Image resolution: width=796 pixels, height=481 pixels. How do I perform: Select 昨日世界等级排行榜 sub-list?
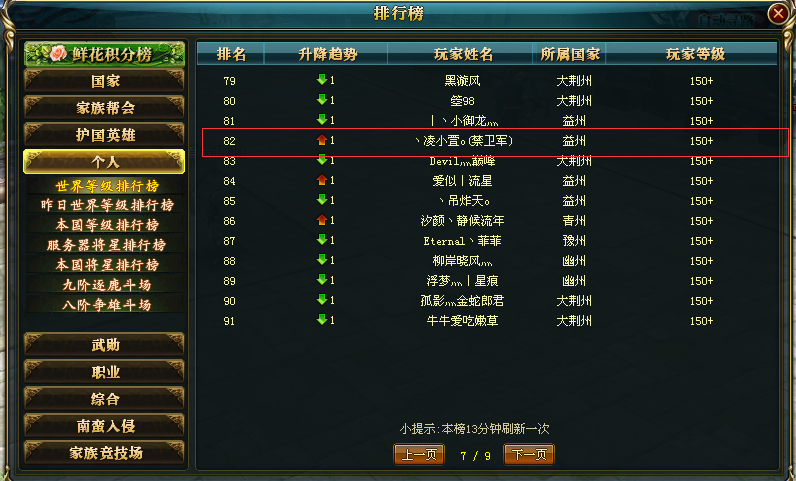[107, 205]
